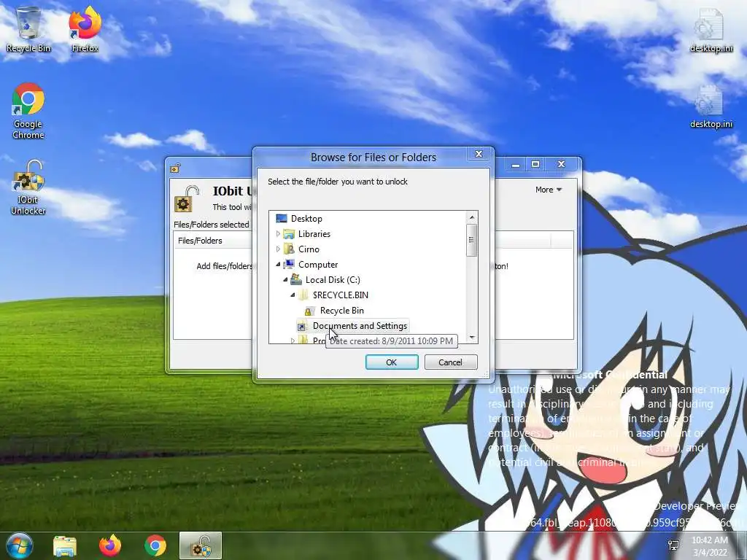The image size is (747, 560).
Task: Expand the Cirno tree node
Action: (278, 249)
